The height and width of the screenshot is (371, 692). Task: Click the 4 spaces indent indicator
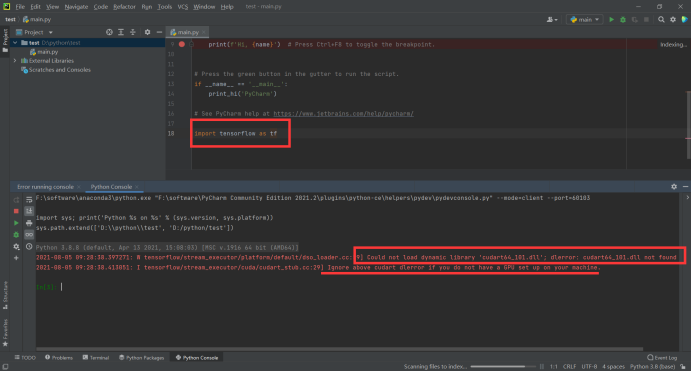[613, 367]
